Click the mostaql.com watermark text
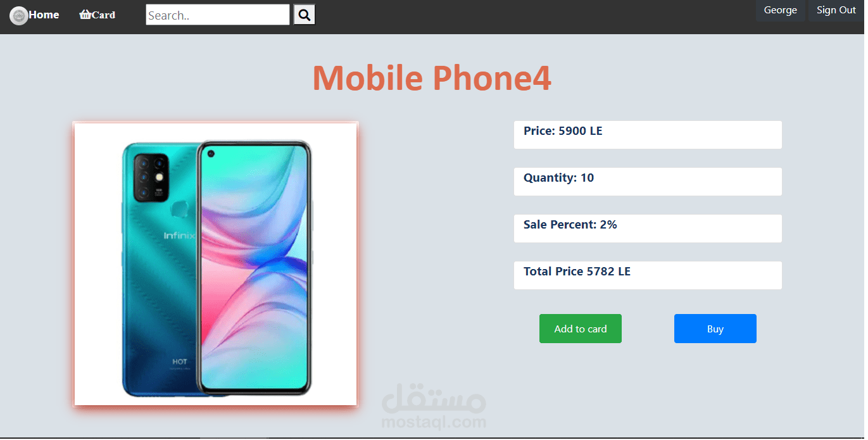Screen dimensions: 868x440 [434, 422]
